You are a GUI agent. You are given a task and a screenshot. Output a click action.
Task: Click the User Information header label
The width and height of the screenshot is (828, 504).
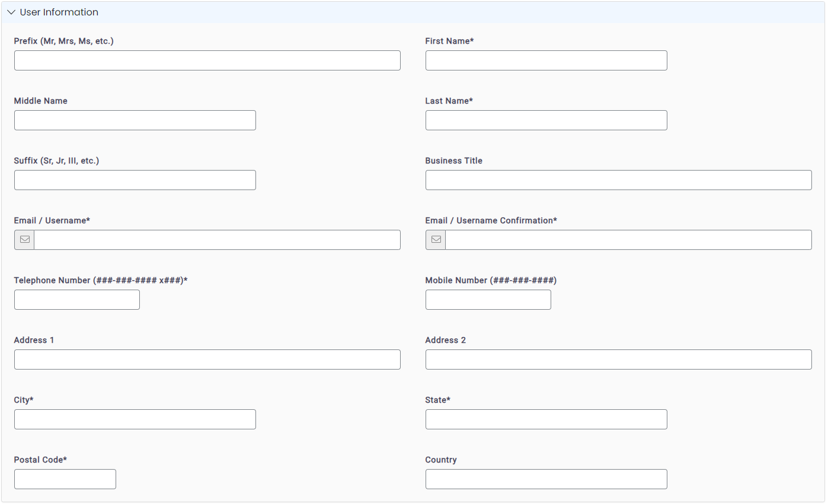click(59, 12)
